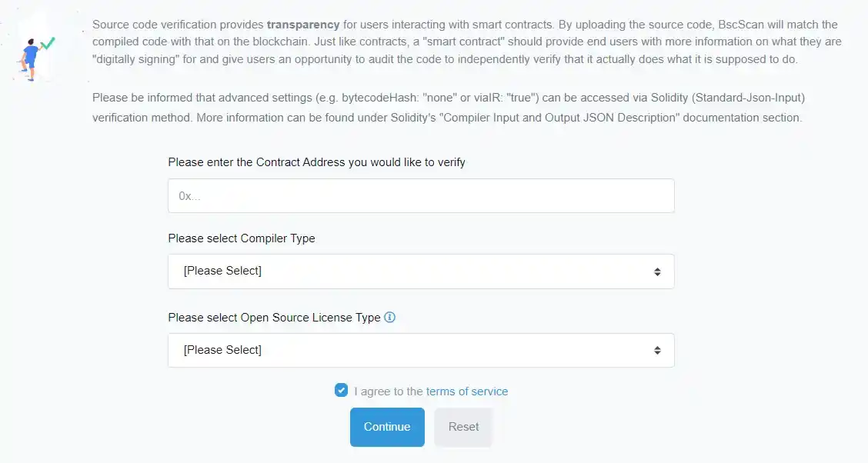Click the up-down arrows in the Compiler Type field
868x463 pixels.
click(657, 271)
